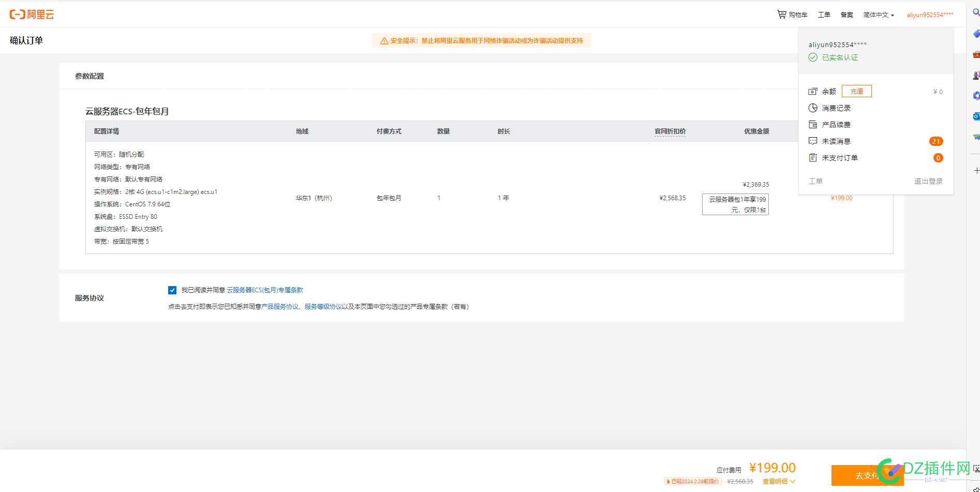Click the price drop arrow badge
The height and width of the screenshot is (492, 980).
[668, 482]
